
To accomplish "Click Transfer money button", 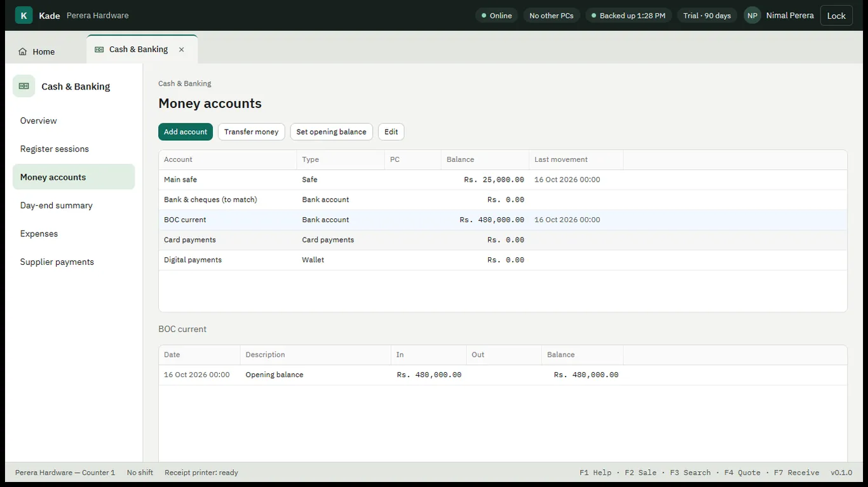I will 252,132.
